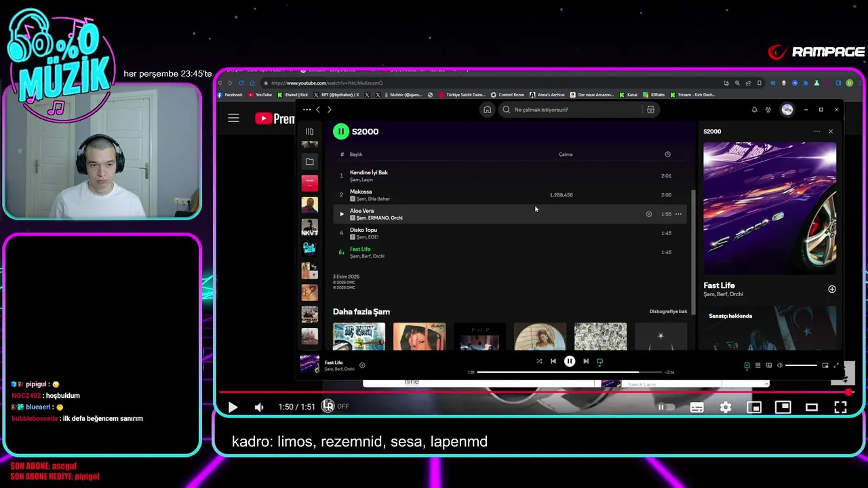Toggle Now Playing view icon
The height and width of the screenshot is (488, 868).
(747, 365)
